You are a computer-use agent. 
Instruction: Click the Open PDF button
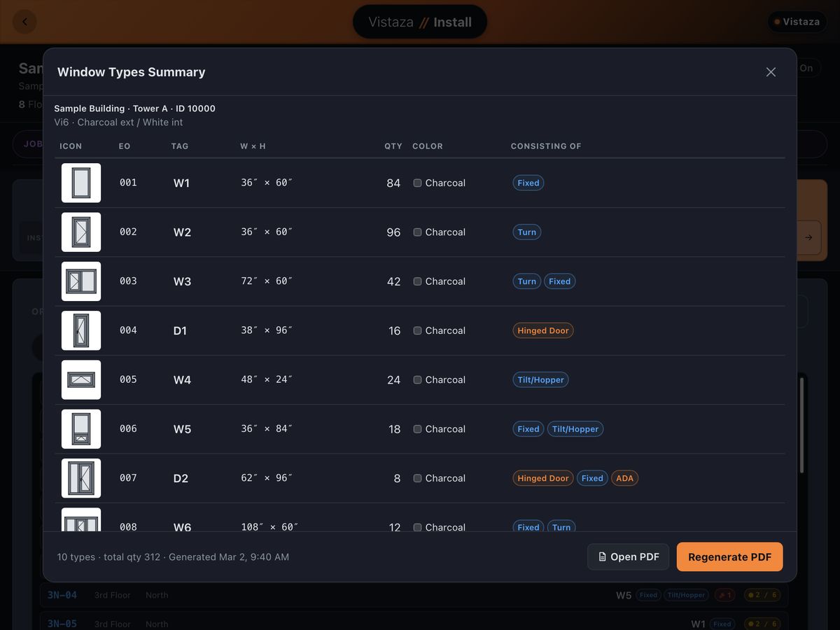coord(628,557)
